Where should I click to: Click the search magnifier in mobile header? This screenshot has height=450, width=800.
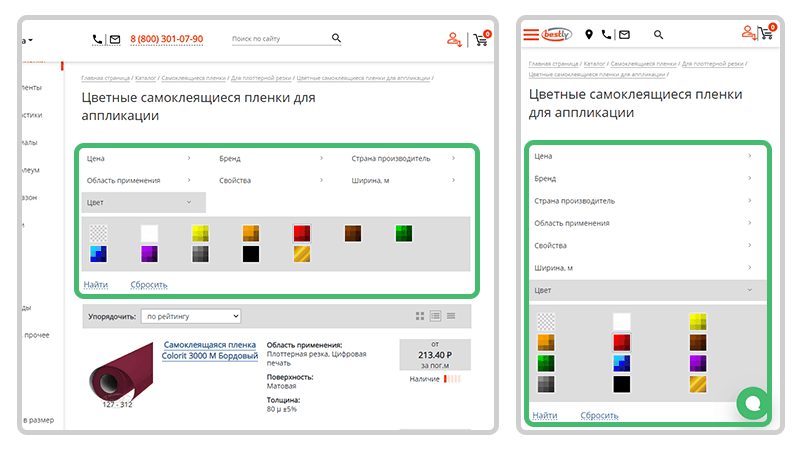pyautogui.click(x=658, y=35)
